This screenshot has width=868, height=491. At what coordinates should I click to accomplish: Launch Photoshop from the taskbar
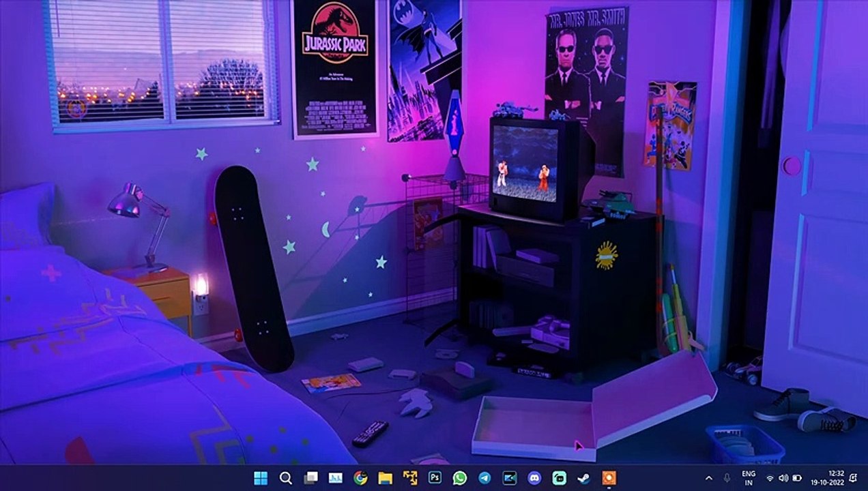[435, 478]
